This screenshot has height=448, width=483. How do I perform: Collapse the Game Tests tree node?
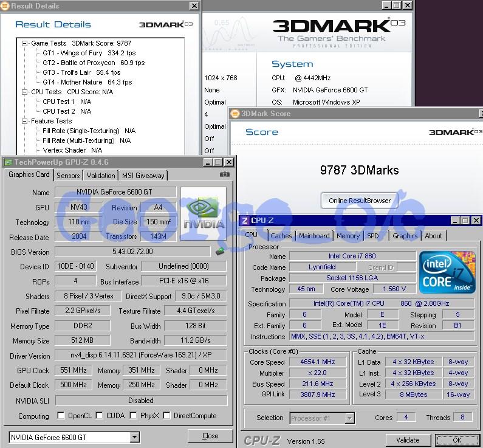click(x=24, y=43)
